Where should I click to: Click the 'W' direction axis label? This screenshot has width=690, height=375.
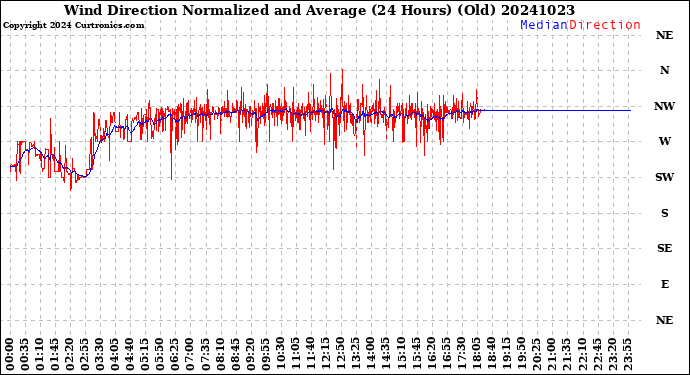click(x=664, y=141)
